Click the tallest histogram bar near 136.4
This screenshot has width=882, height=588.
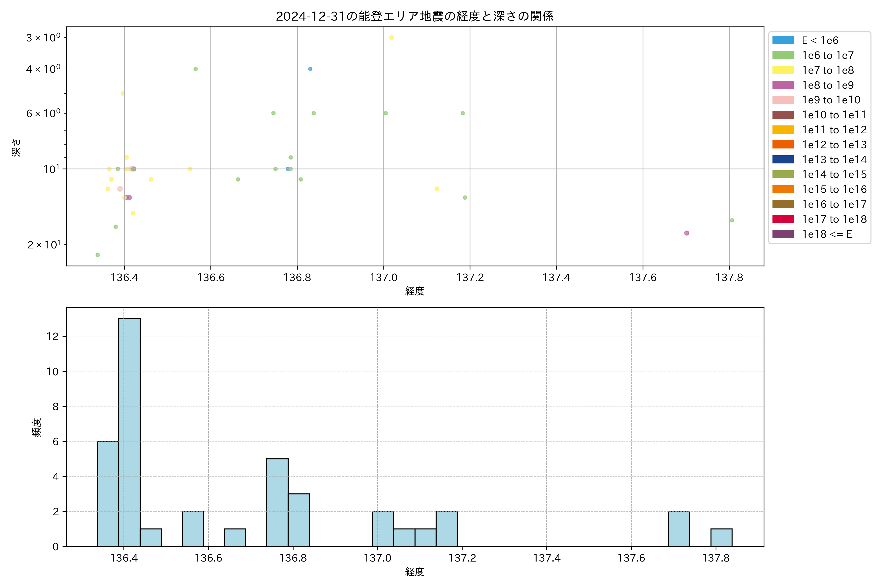pyautogui.click(x=129, y=431)
